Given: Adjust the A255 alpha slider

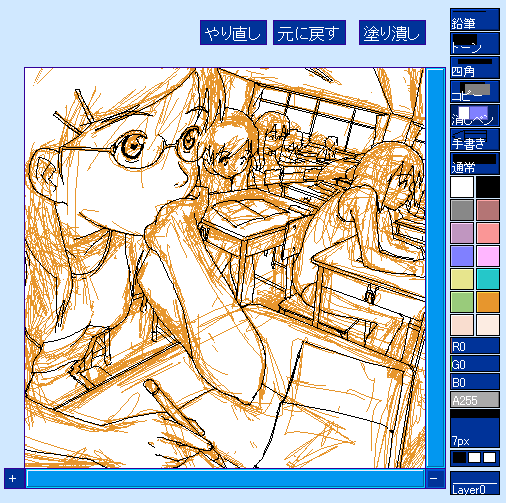Looking at the screenshot, I should [475, 399].
